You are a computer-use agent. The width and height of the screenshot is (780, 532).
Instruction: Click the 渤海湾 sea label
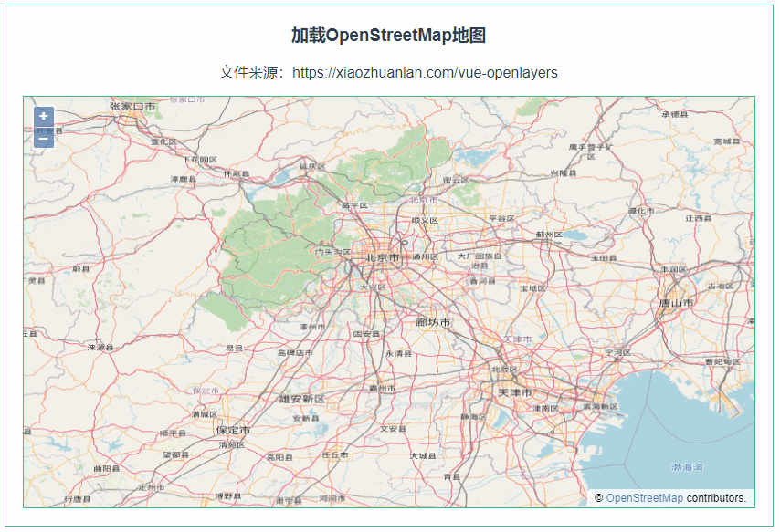point(687,467)
